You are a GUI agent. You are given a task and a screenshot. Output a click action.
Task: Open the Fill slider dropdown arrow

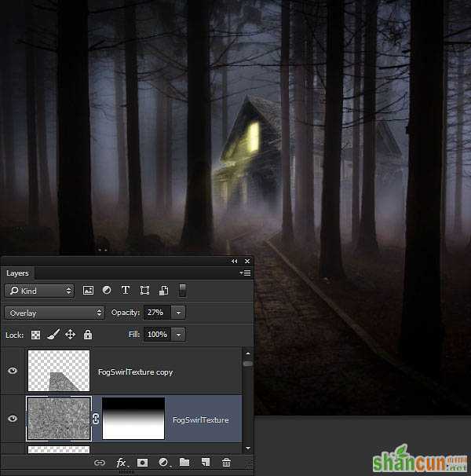tap(178, 335)
